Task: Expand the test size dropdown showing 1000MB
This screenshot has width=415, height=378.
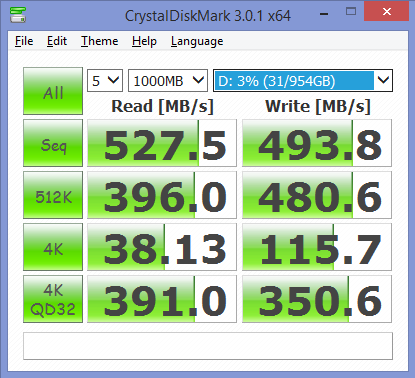Action: click(168, 81)
